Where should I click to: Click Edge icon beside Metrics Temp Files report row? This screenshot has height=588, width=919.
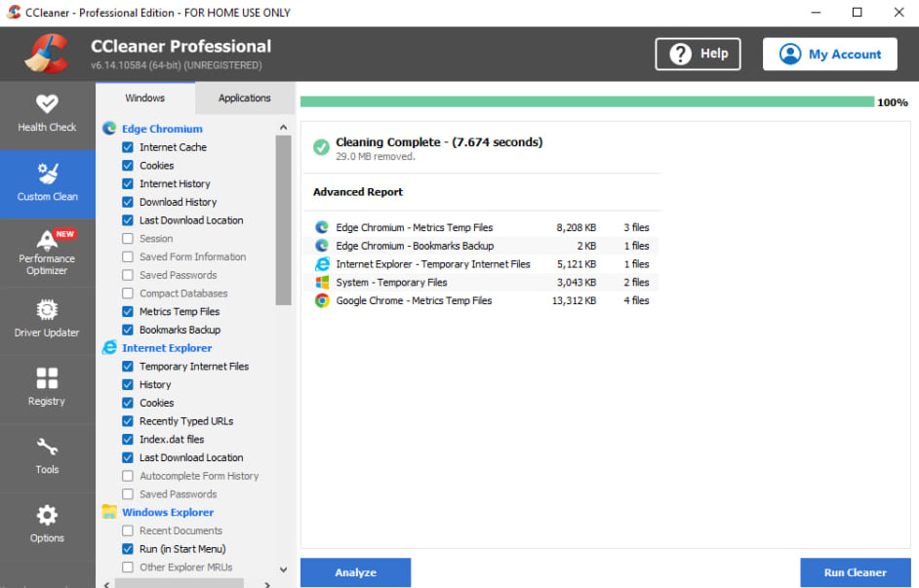point(322,227)
